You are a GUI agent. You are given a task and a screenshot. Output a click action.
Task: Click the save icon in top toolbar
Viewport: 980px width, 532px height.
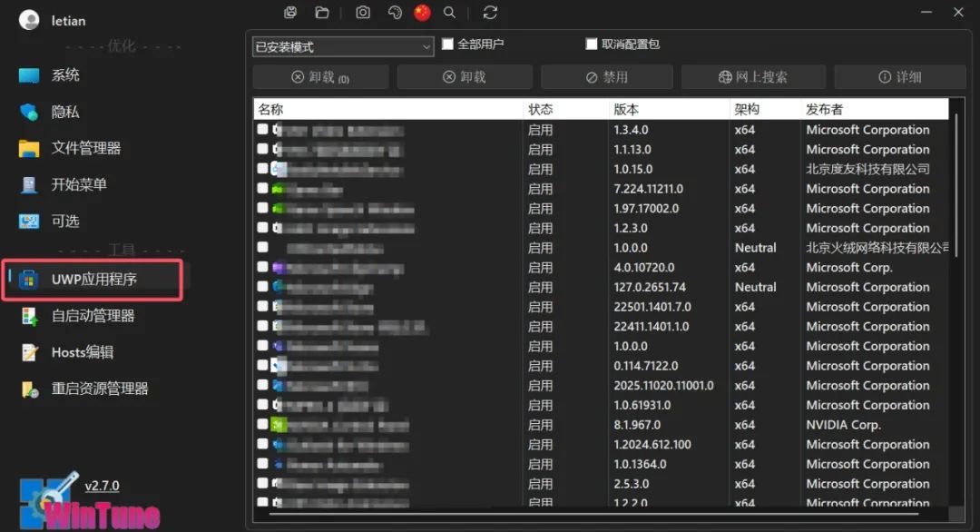290,13
